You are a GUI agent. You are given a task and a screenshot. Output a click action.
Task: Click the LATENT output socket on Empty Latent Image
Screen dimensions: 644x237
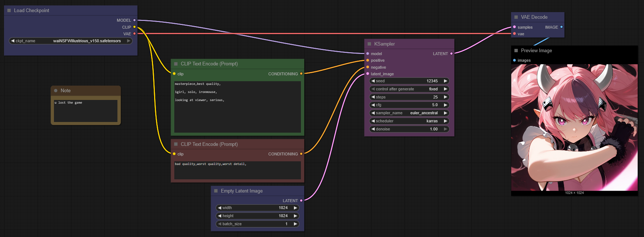point(301,201)
